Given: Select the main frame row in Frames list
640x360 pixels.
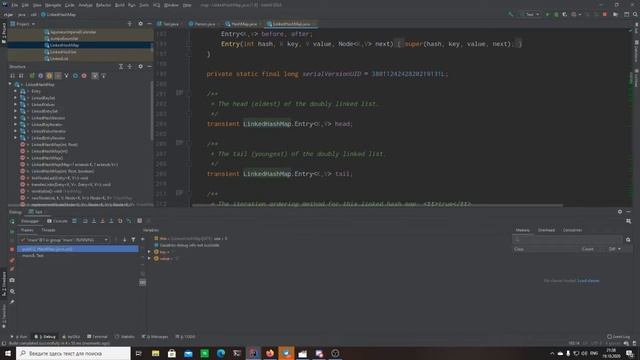Looking at the screenshot, I should (78, 256).
